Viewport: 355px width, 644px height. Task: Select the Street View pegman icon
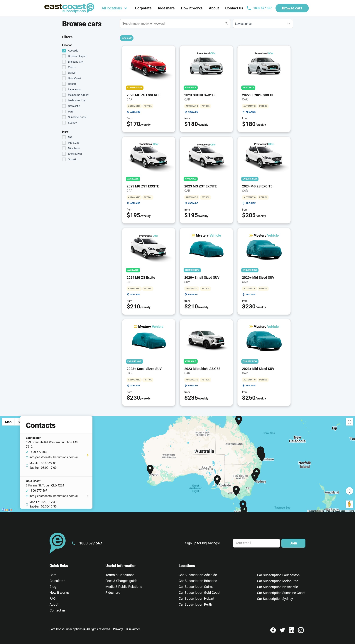349,504
